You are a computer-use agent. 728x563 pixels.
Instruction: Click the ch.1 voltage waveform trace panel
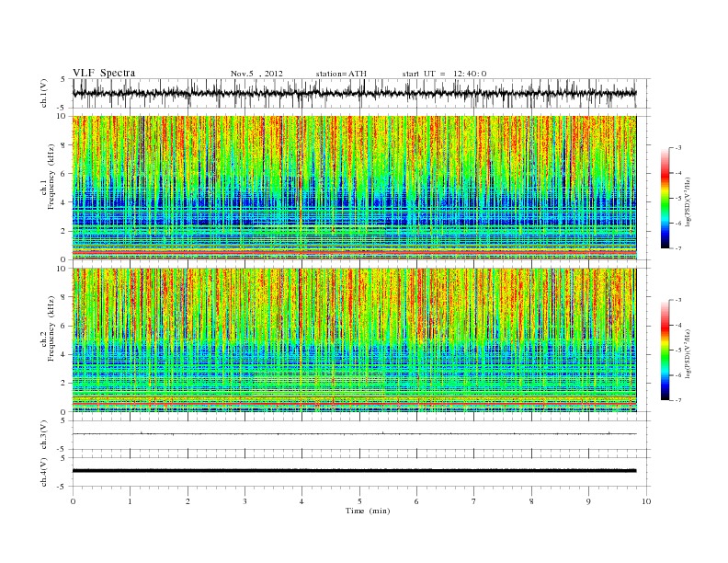(x=354, y=93)
